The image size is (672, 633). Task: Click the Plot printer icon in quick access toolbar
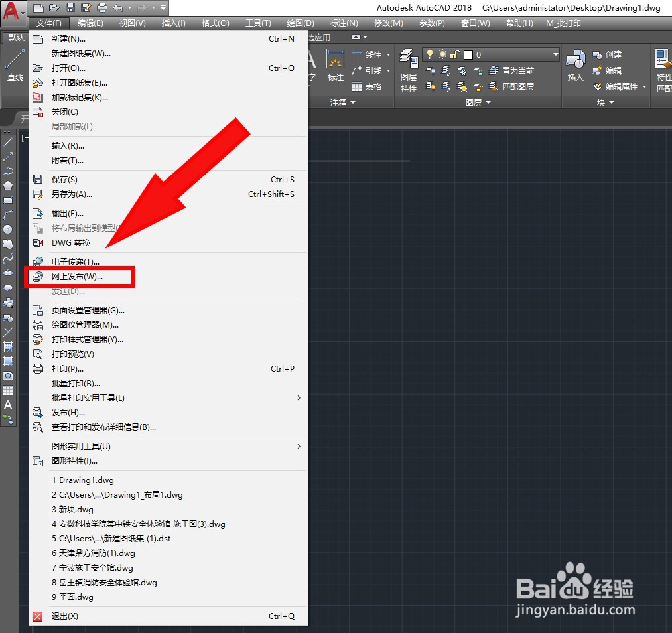(x=102, y=8)
